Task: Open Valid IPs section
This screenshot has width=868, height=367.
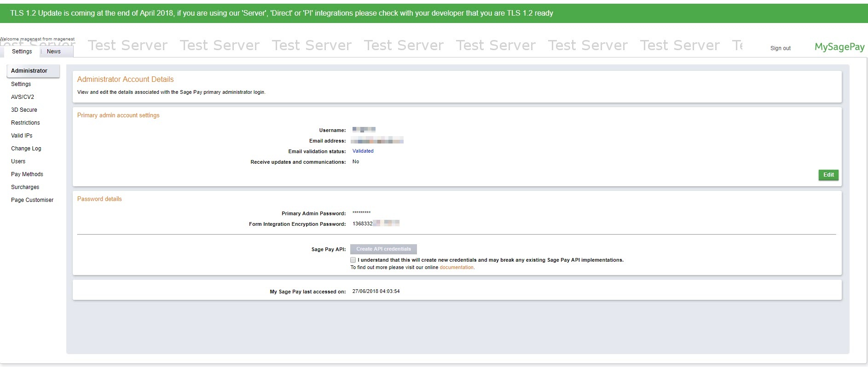Action: tap(22, 136)
